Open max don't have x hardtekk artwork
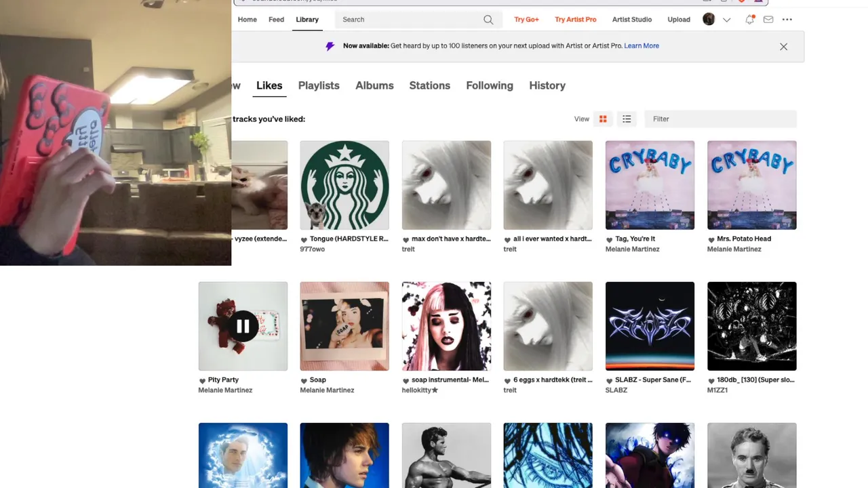Viewport: 868px width, 488px height. point(446,185)
